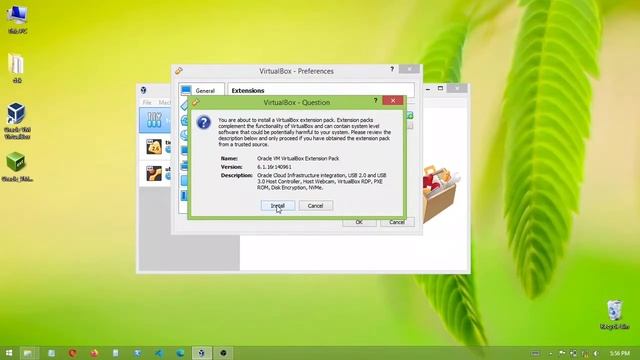Open help for VirtualBox Preferences window
640x360 pixels.
coord(392,69)
